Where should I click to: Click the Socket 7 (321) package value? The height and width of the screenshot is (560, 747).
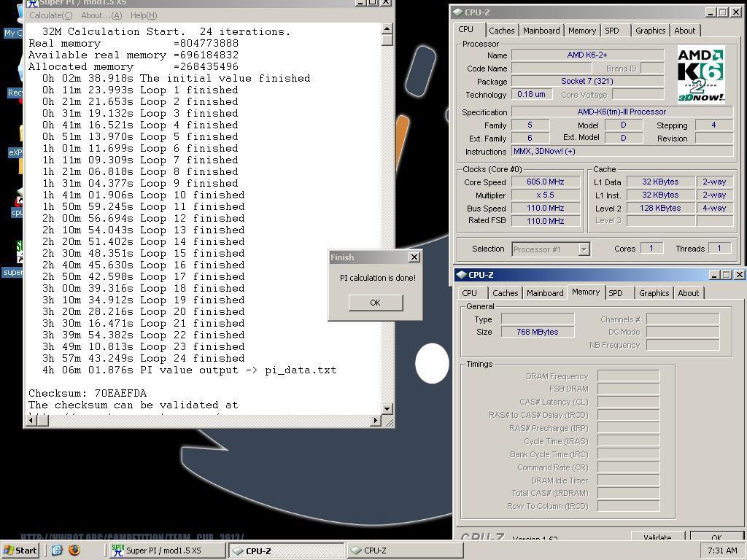(x=587, y=81)
